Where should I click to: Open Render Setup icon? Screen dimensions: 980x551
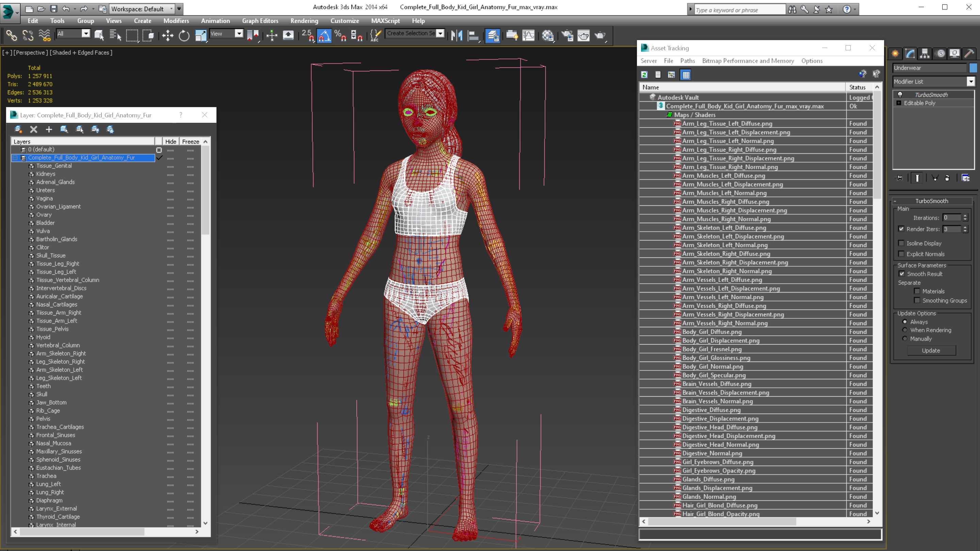click(567, 36)
